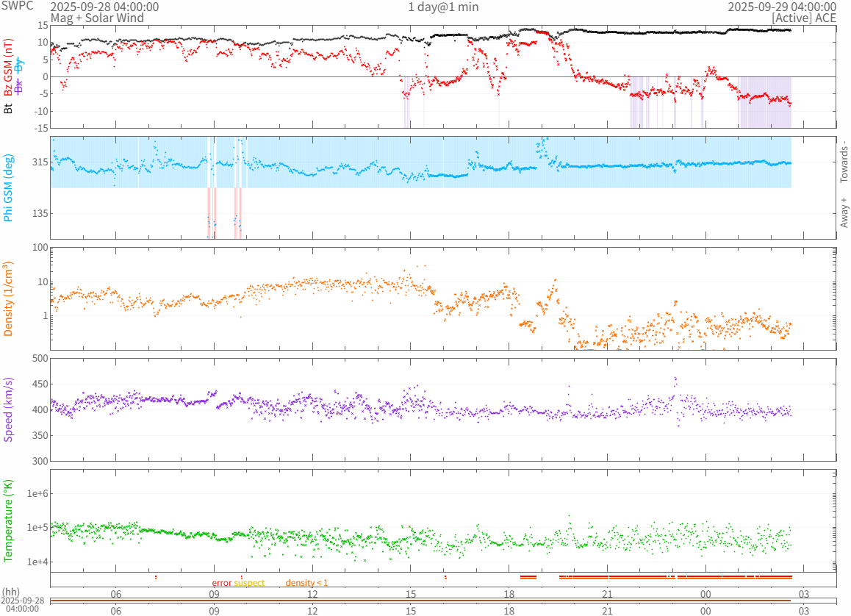
Task: Click the Temperature (°K) axis label
Action: [x=8, y=521]
